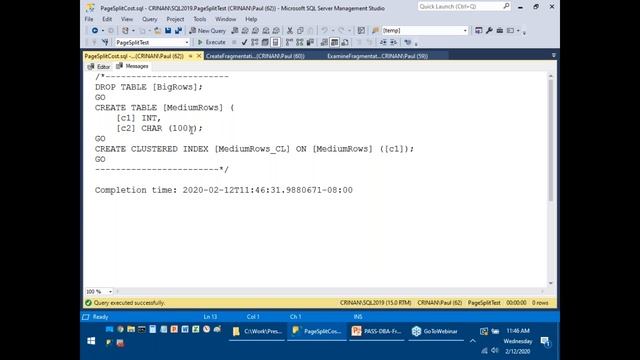Click the scroll down arrow in Messages pane
Image resolution: width=640 pixels, height=360 pixels.
pyautogui.click(x=551, y=283)
